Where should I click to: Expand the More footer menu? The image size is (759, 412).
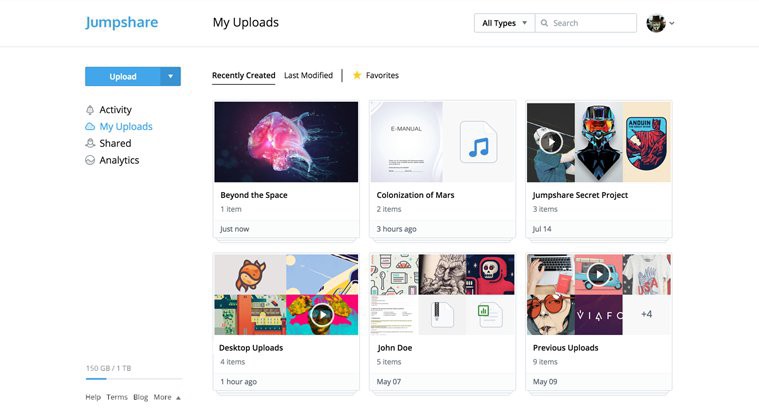coord(166,397)
